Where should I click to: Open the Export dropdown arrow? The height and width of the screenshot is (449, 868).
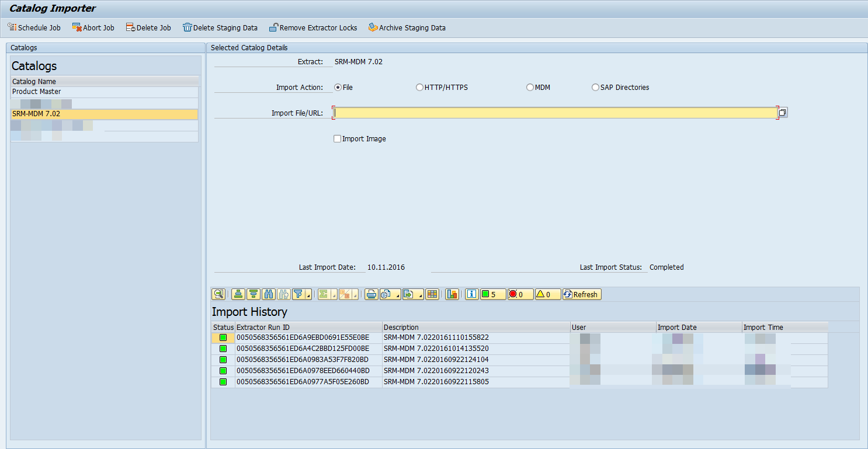421,295
